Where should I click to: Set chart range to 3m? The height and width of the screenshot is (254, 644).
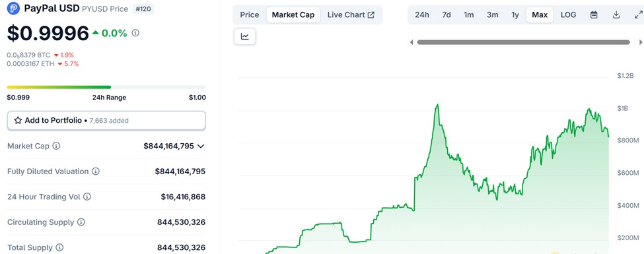pyautogui.click(x=493, y=15)
